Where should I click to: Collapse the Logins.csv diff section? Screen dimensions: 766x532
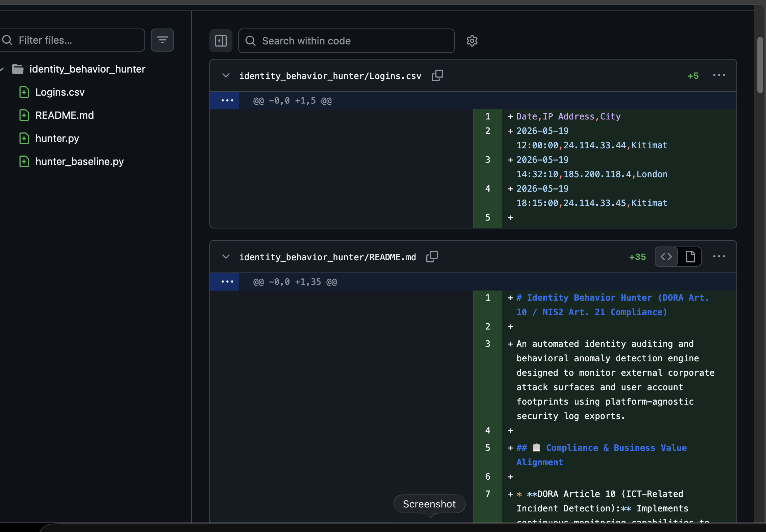pos(226,75)
